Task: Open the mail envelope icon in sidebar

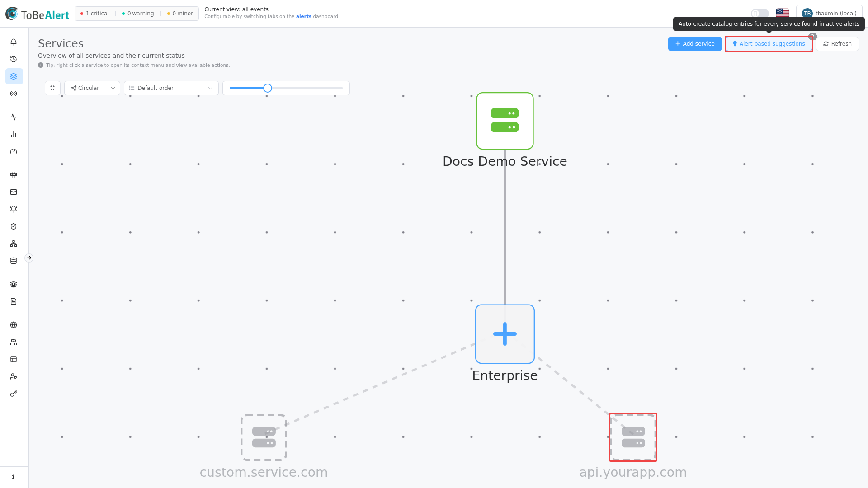Action: (14, 192)
